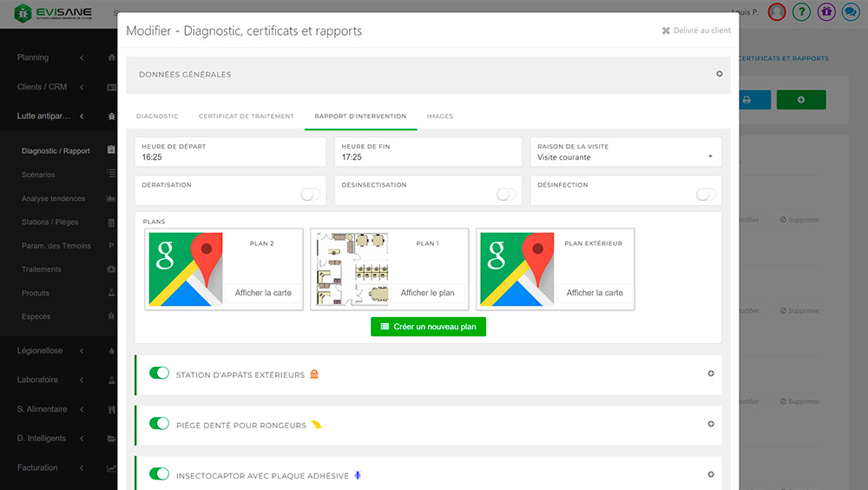The width and height of the screenshot is (868, 490).
Task: Switch to the Certificat de traitement tab
Action: click(x=246, y=116)
